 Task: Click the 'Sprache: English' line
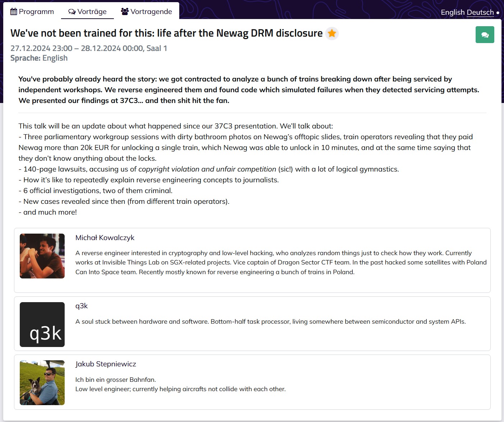pyautogui.click(x=39, y=58)
